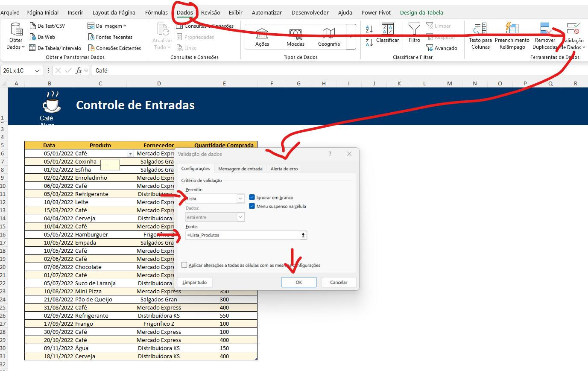Click the range selector arrow beside Fonte
The image size is (588, 371).
[x=303, y=235]
